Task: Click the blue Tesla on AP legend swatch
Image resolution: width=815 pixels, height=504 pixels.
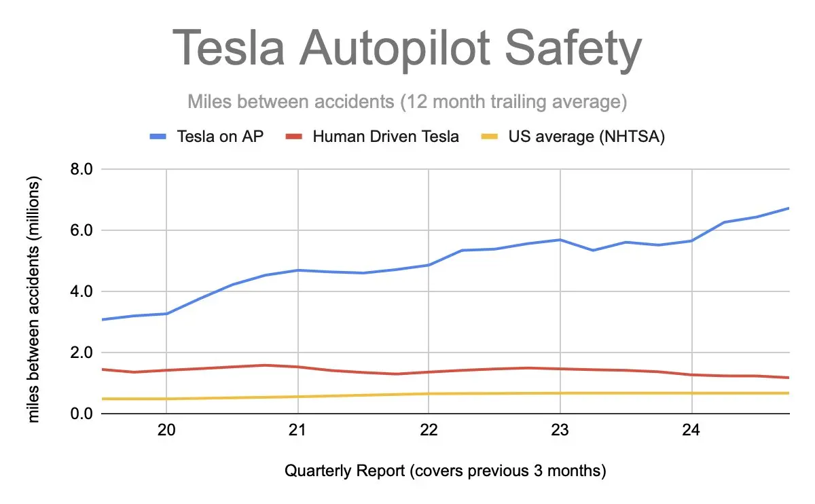Action: (159, 137)
